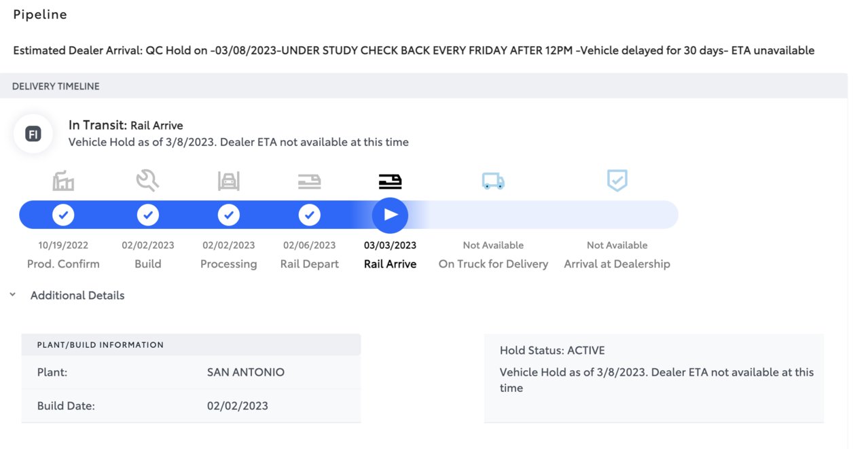Click the Vehicle Hold message under In Transit
This screenshot has width=868, height=449.
[x=238, y=142]
